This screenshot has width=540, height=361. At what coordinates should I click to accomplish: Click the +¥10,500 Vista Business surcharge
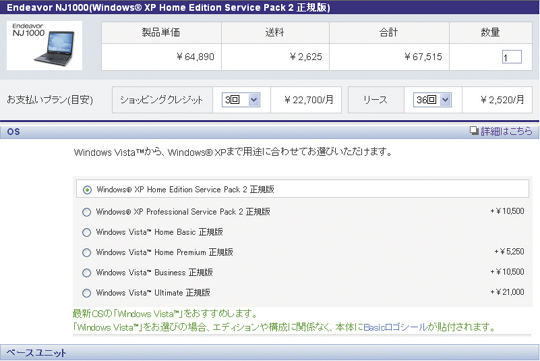click(507, 272)
